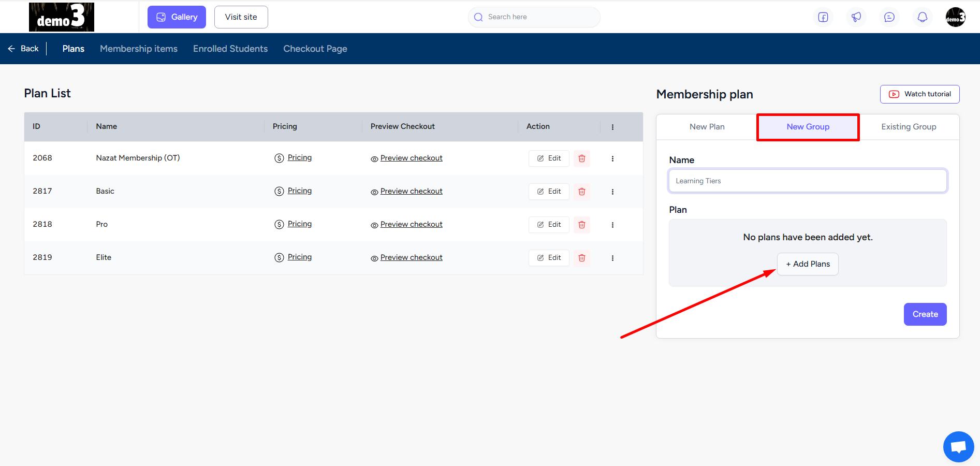Open Pricing for Nazat Membership (OT)

(294, 158)
